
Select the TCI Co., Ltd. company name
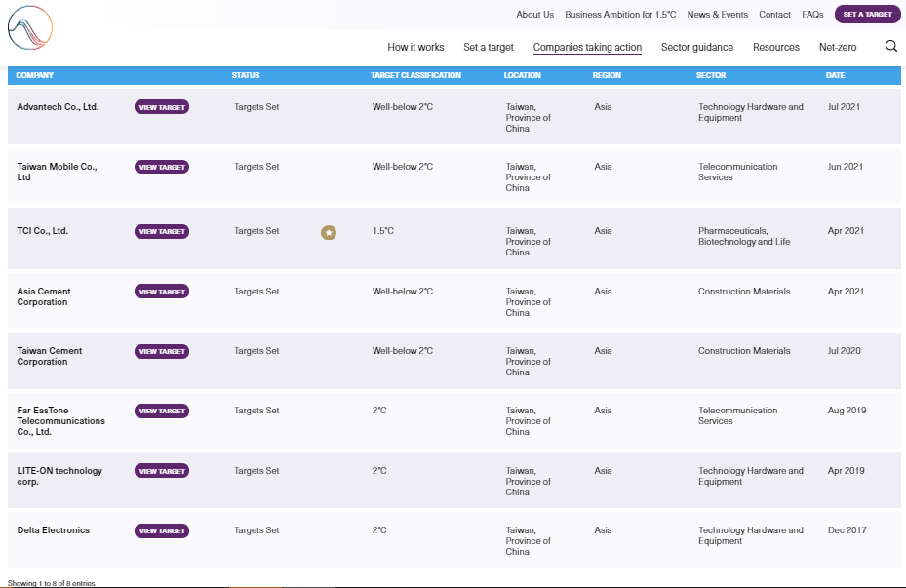(43, 230)
